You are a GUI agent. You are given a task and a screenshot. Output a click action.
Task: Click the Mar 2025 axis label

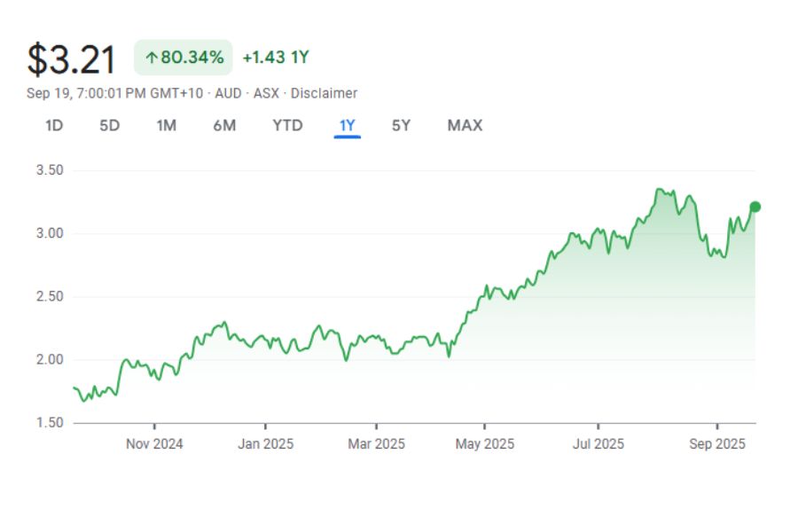376,443
